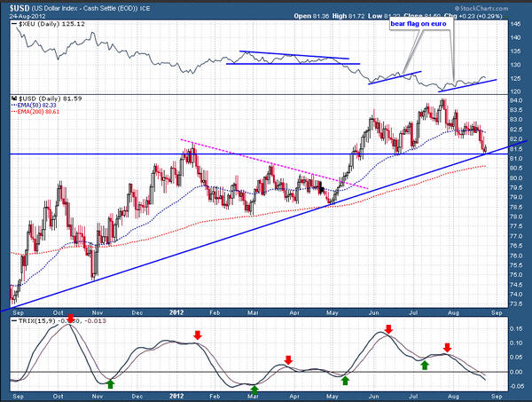The image size is (532, 402).
Task: Click the red arrow above the June TRIX peak
Action: pyautogui.click(x=387, y=328)
